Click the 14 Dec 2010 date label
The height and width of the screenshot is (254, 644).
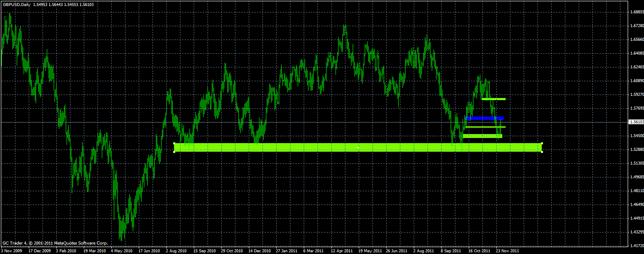click(x=259, y=251)
